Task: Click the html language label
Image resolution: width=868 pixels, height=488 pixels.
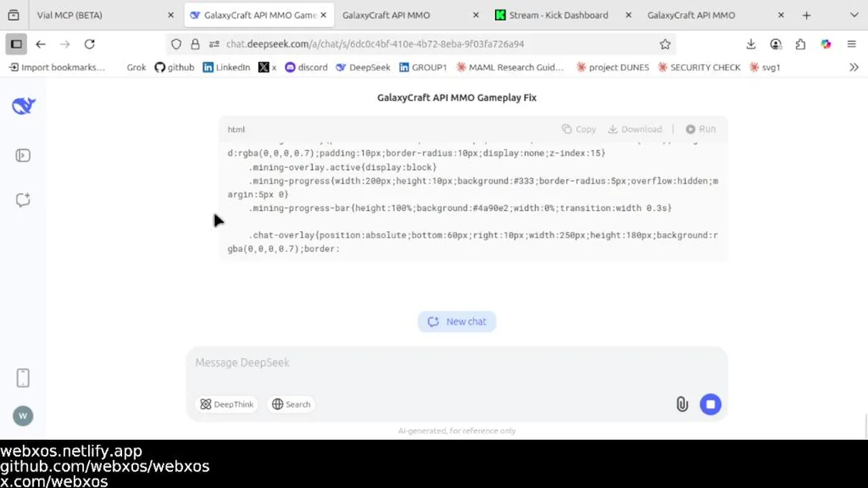Action: coord(236,129)
